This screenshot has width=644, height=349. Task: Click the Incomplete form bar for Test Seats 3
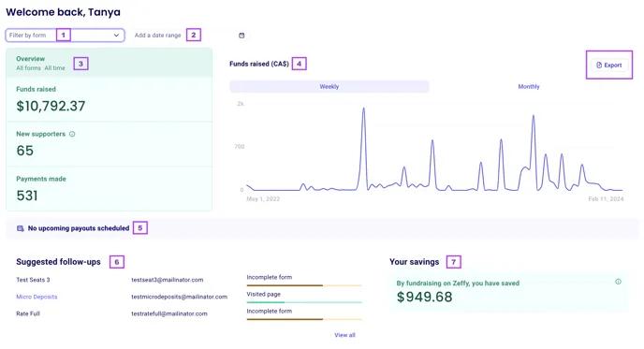pyautogui.click(x=304, y=285)
